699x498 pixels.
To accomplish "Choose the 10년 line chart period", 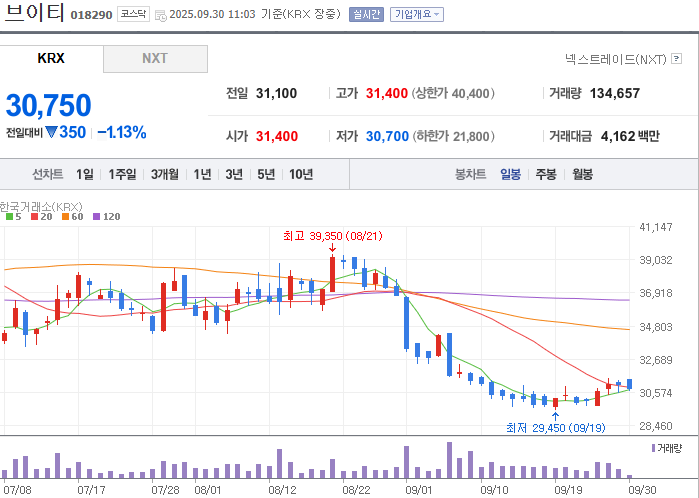I will click(x=301, y=174).
